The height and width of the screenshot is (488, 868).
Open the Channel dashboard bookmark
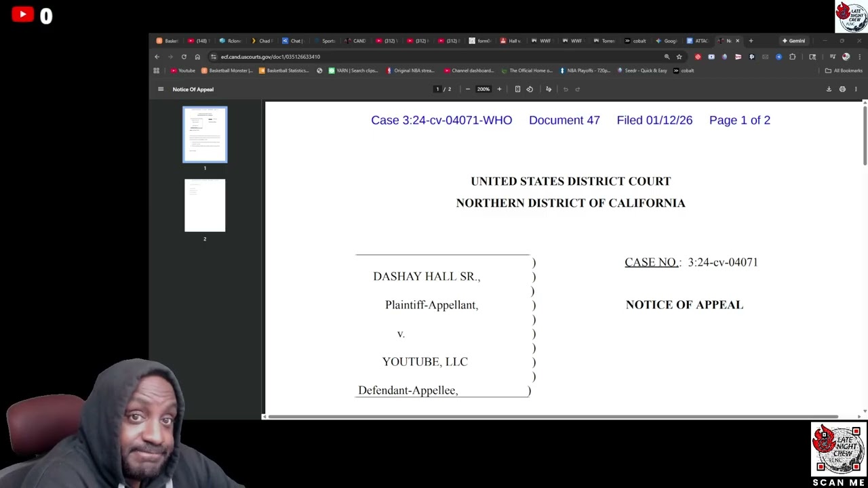(469, 70)
